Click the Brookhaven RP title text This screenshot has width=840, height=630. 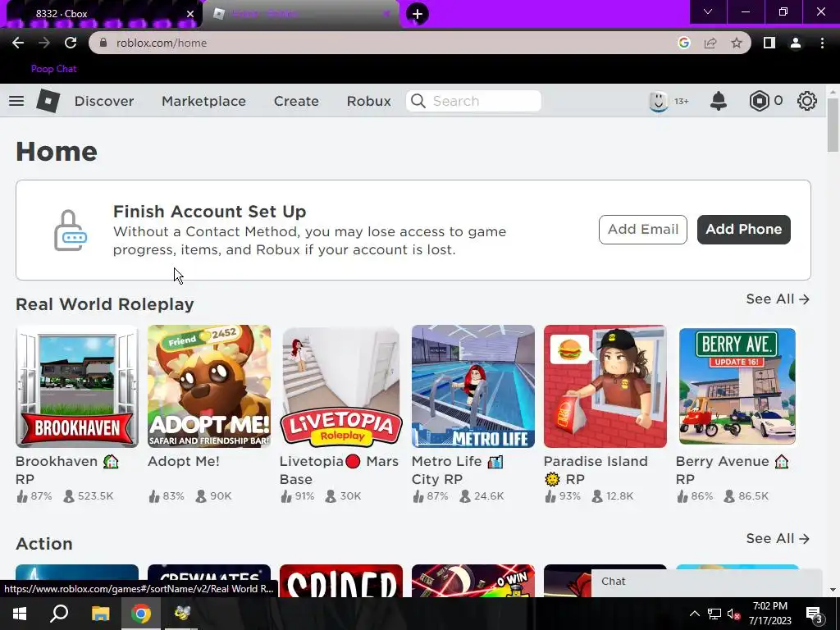click(67, 470)
